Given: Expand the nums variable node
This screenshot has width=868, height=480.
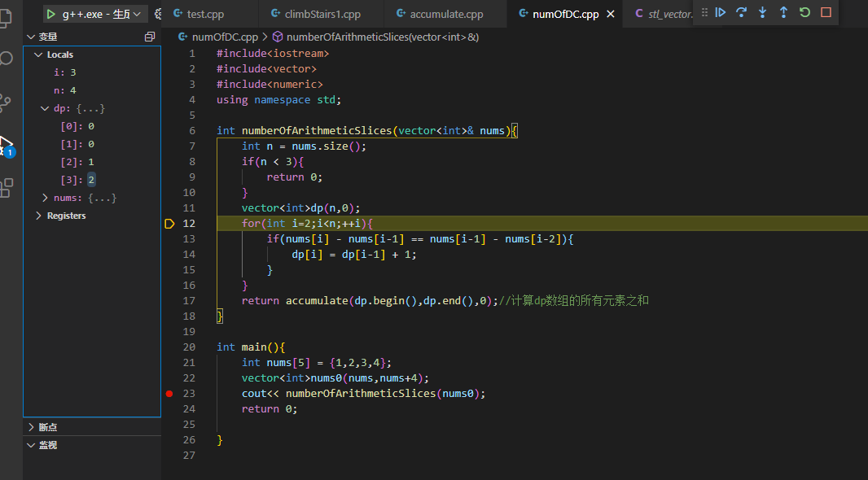Looking at the screenshot, I should (x=45, y=198).
